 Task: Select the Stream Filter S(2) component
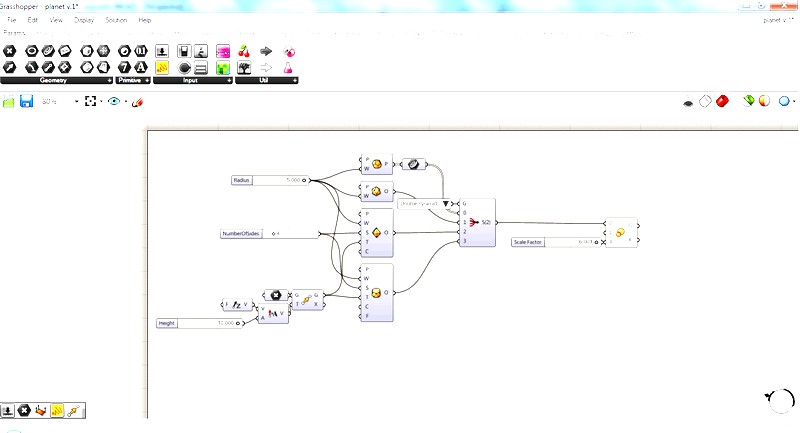click(x=477, y=222)
